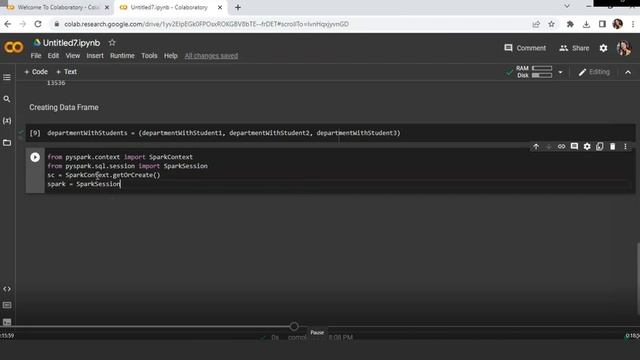Open the tab search chevron in Chrome
Viewport: 640px width, 360px height.
click(567, 6)
